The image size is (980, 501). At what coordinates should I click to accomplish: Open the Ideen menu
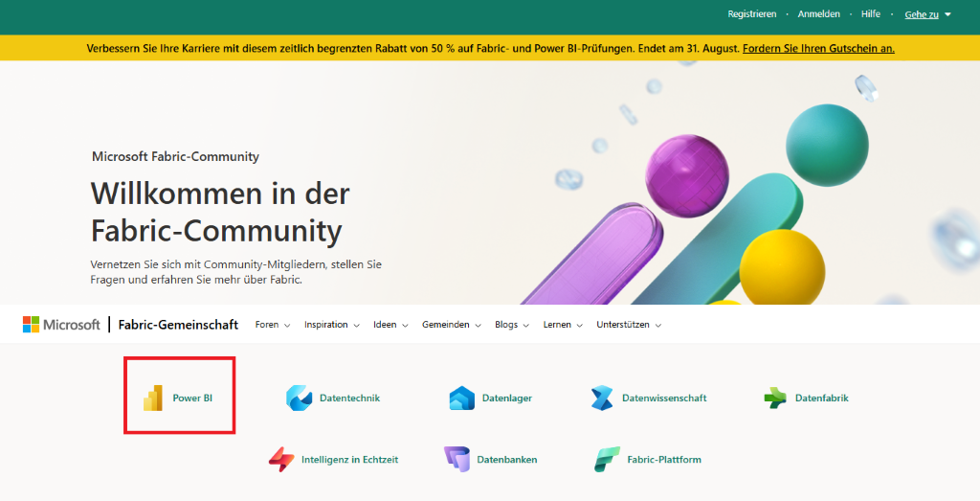coord(390,325)
